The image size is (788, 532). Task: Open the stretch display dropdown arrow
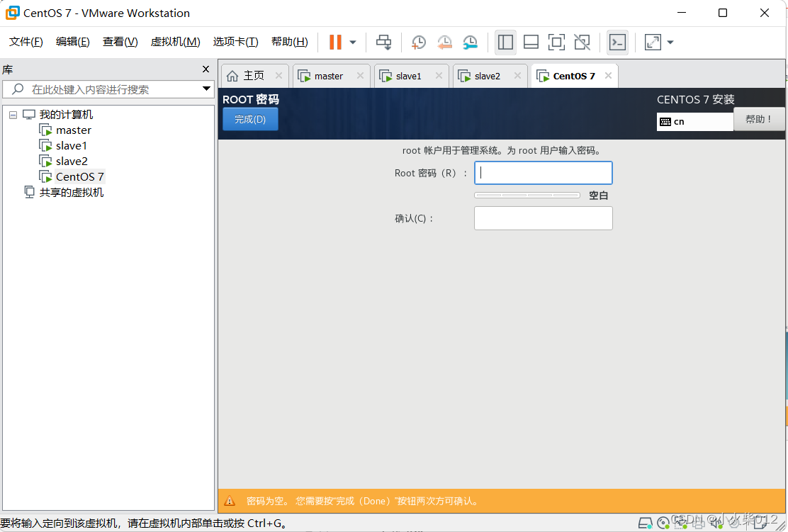(x=670, y=43)
